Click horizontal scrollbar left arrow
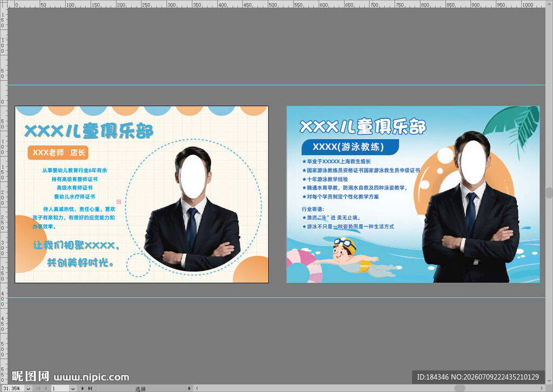 (x=197, y=388)
